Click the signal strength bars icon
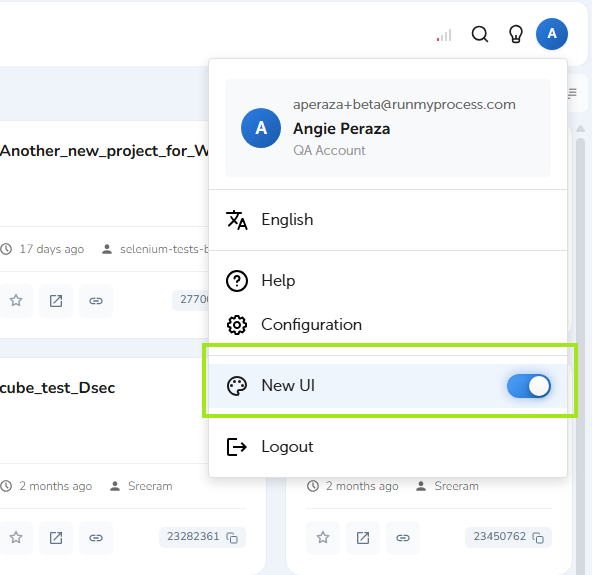 (444, 35)
